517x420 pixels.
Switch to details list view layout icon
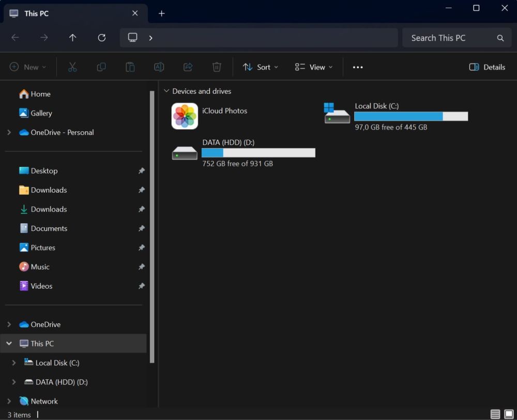495,414
